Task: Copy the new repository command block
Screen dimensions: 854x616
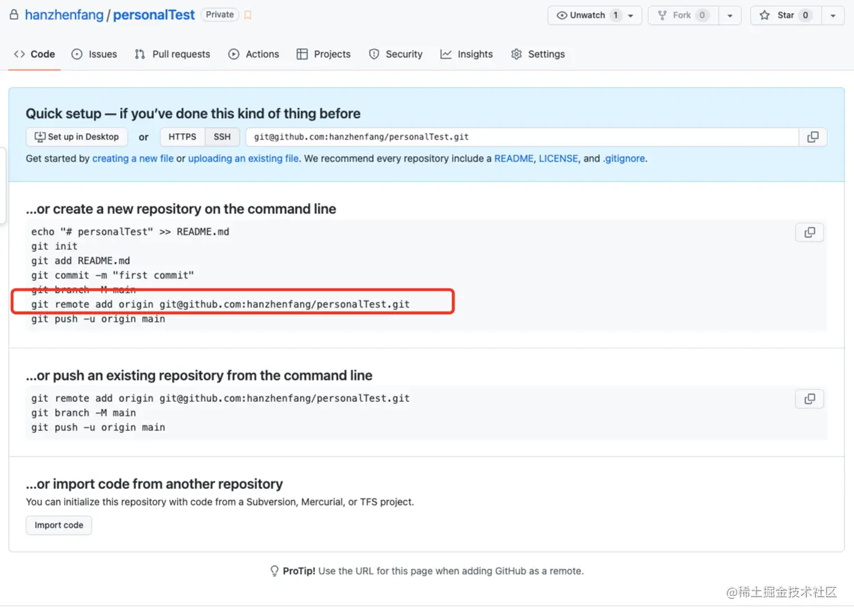Action: tap(809, 232)
